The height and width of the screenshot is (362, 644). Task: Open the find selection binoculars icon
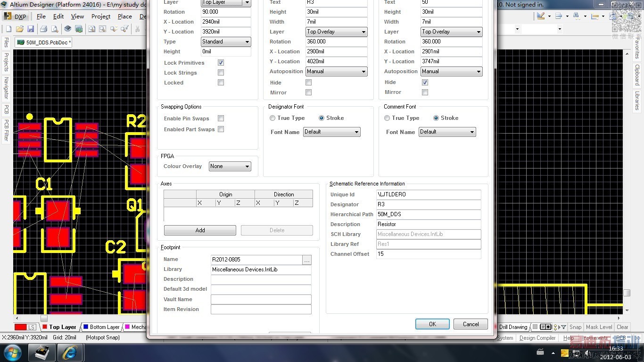point(576,16)
